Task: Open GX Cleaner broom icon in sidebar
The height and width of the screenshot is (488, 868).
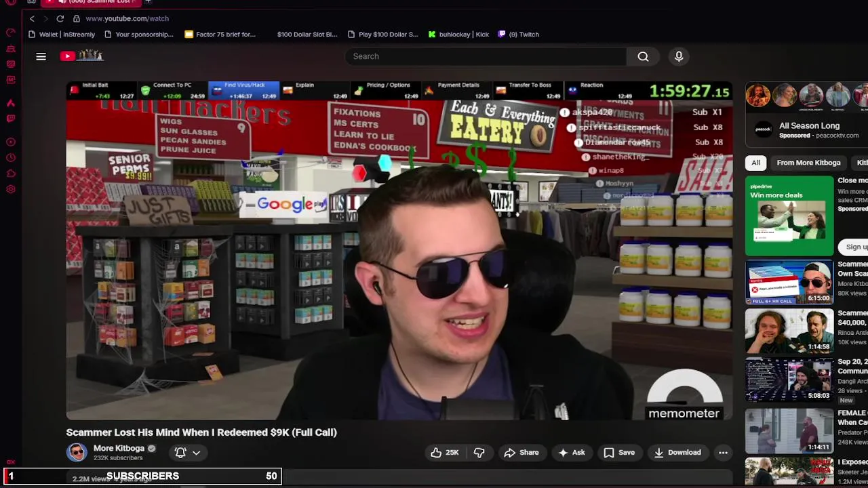Action: (11, 48)
